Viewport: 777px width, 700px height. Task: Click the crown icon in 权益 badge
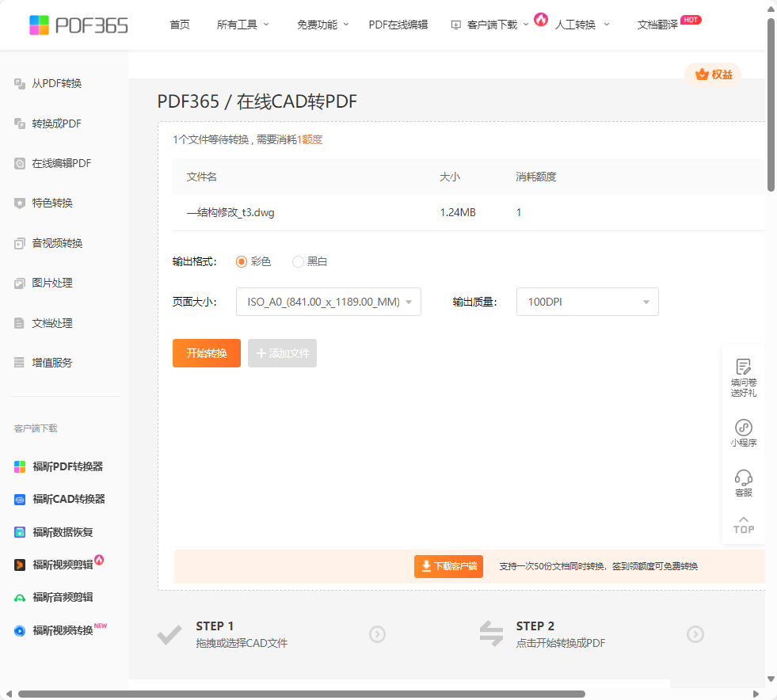click(702, 74)
